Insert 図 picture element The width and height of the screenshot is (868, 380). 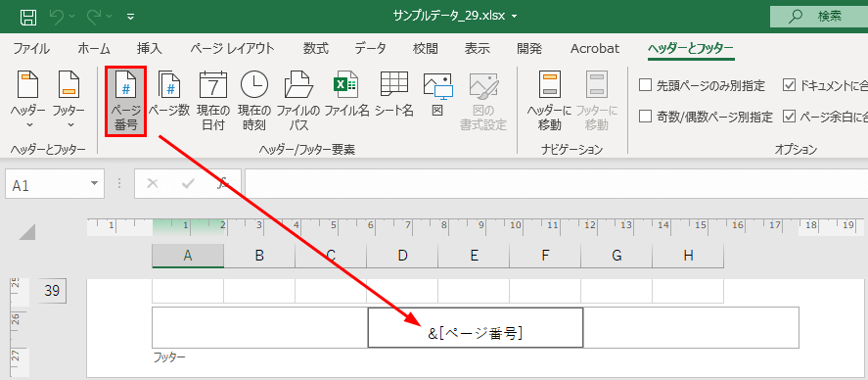click(437, 94)
